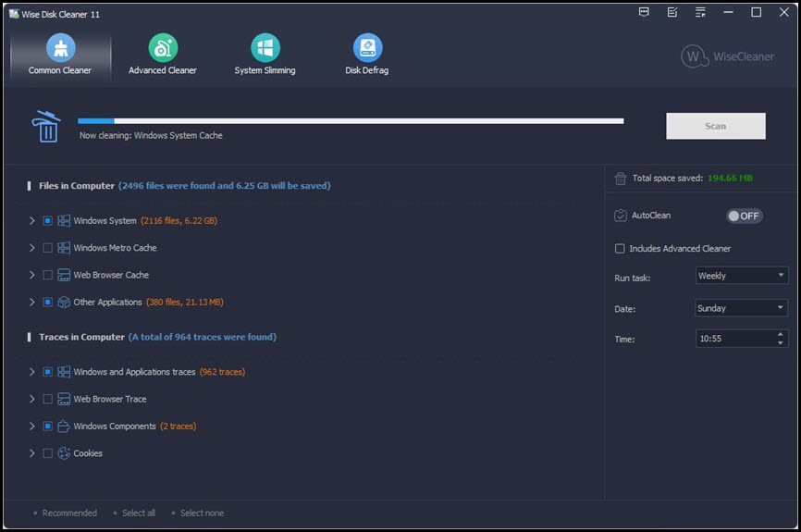Viewport: 801px width, 532px height.
Task: Expand the Windows System tree row
Action: coord(31,221)
